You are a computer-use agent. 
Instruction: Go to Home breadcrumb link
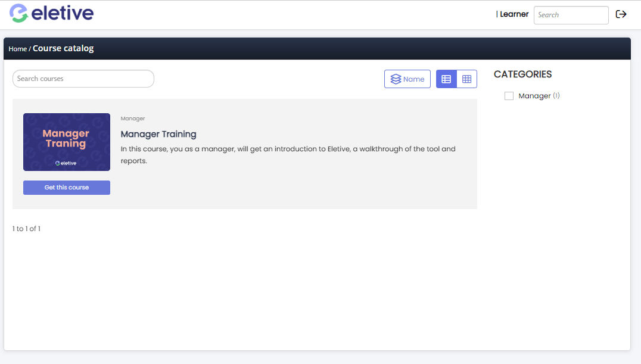pyautogui.click(x=18, y=49)
